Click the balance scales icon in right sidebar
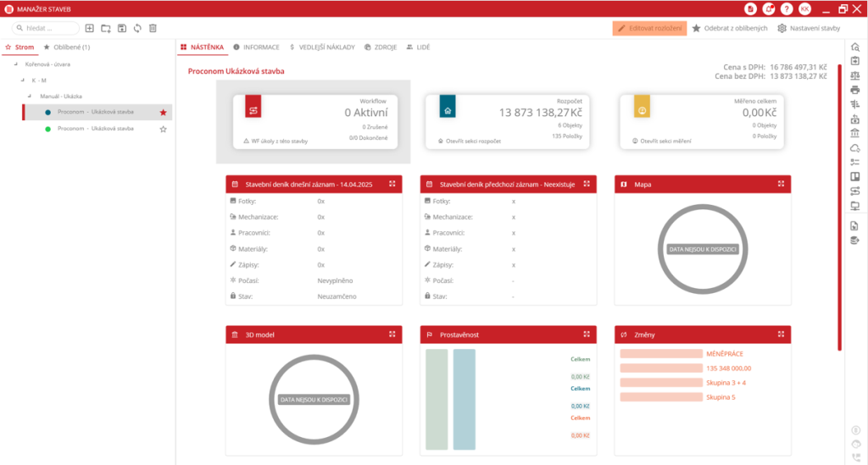Viewport: 868px width, 465px height. click(x=855, y=75)
